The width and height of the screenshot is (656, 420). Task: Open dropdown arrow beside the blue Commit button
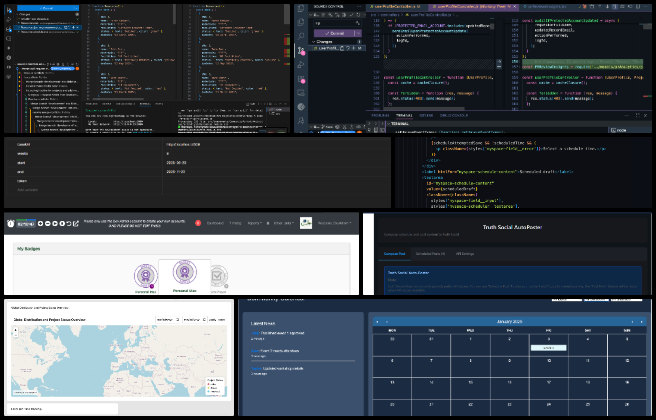click(77, 8)
